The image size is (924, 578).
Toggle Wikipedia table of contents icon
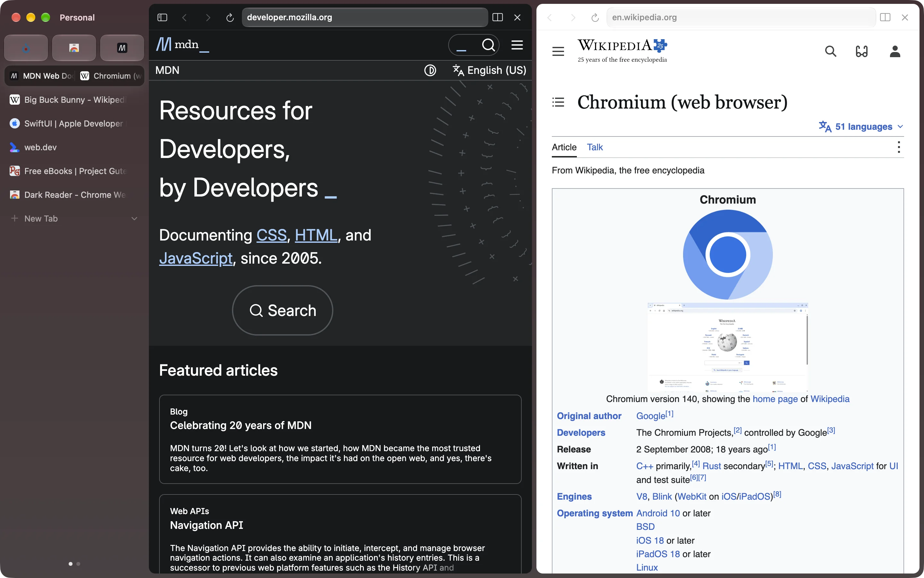[558, 102]
